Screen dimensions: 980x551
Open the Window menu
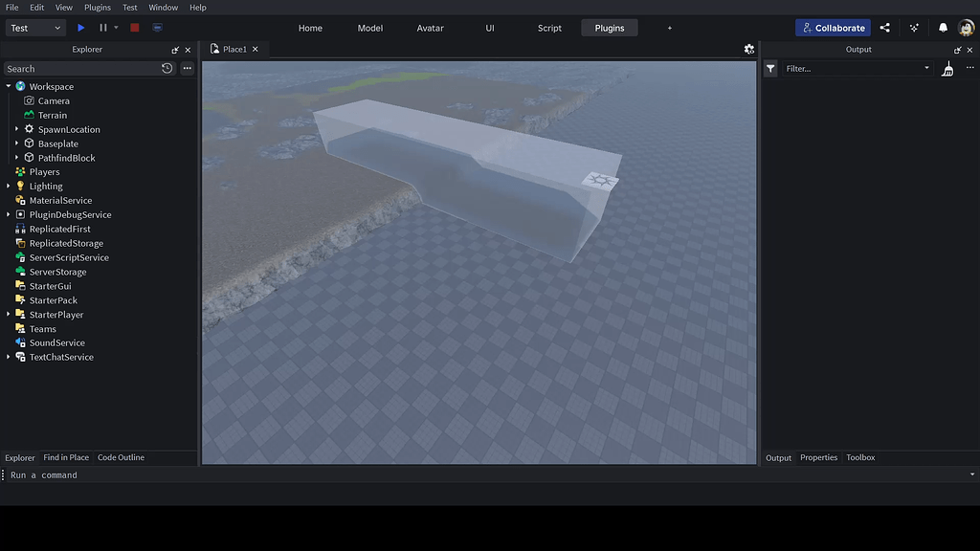click(x=163, y=8)
